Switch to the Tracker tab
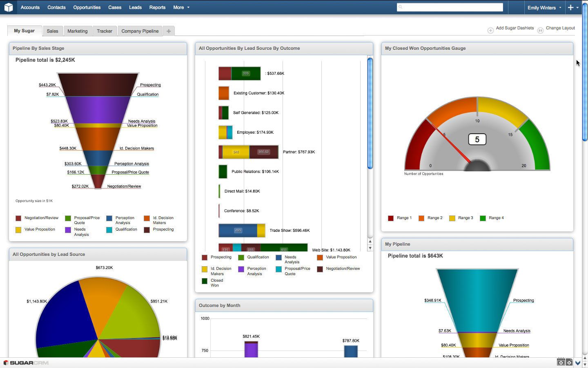 pyautogui.click(x=105, y=31)
